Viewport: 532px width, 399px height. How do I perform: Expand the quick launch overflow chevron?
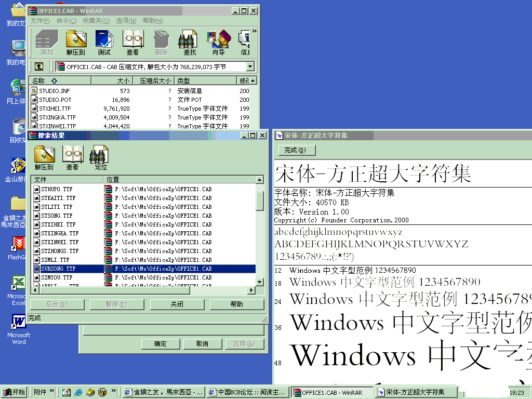114,391
